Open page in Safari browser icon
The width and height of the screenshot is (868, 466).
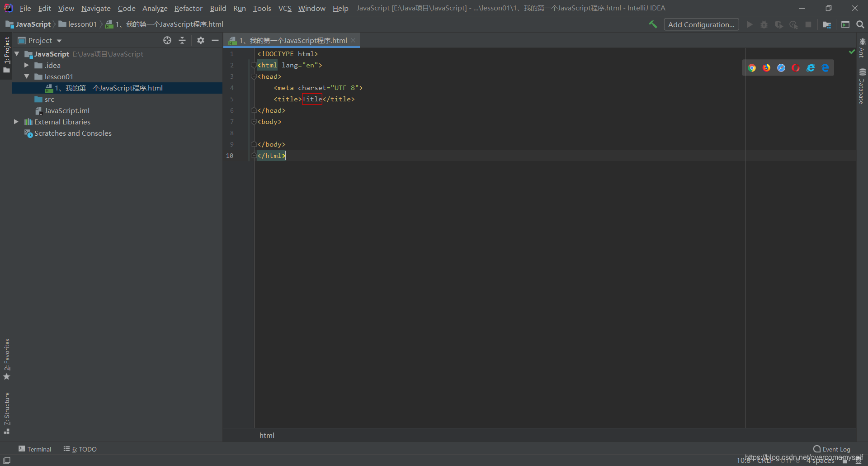point(781,68)
